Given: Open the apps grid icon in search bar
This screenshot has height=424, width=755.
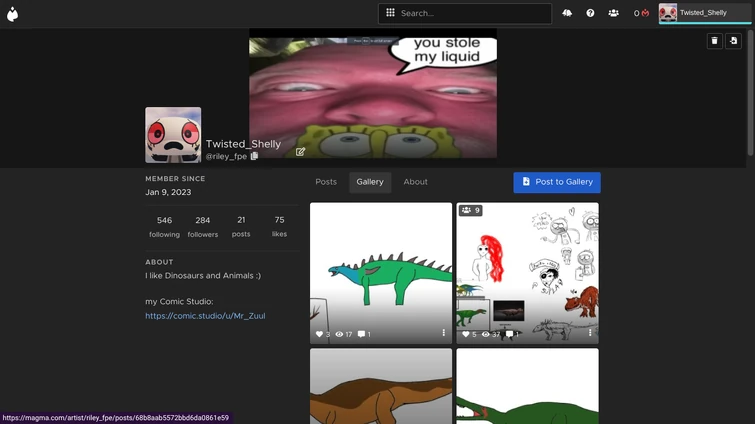Looking at the screenshot, I should pos(391,13).
